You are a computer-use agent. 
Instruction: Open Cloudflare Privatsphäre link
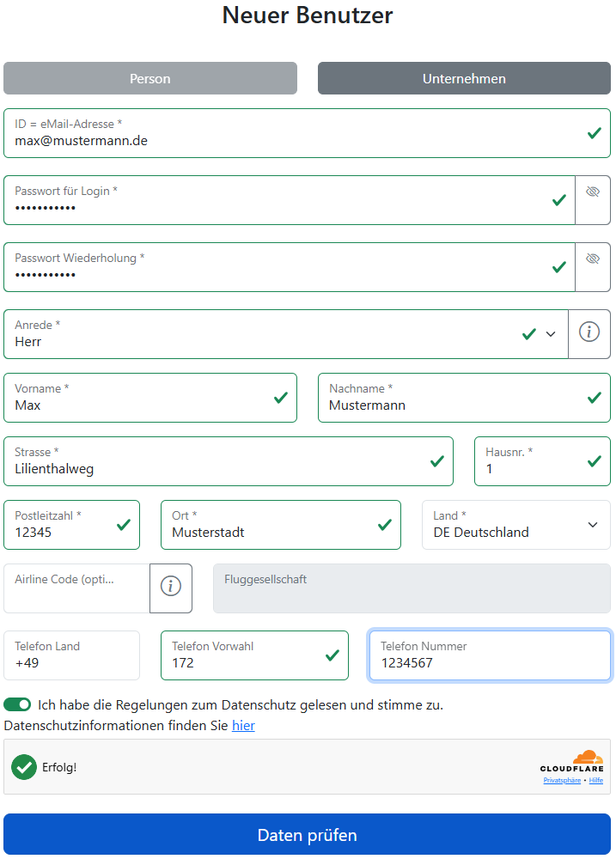(x=562, y=780)
